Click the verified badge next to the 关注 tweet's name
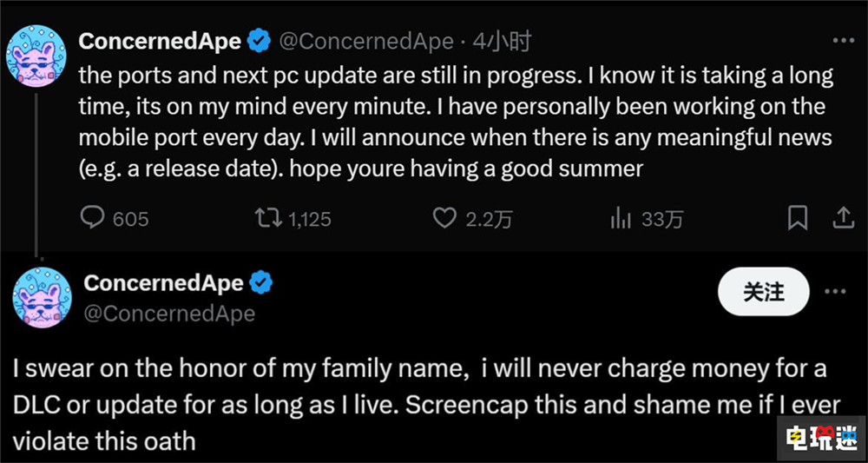The height and width of the screenshot is (463, 868). pyautogui.click(x=261, y=283)
